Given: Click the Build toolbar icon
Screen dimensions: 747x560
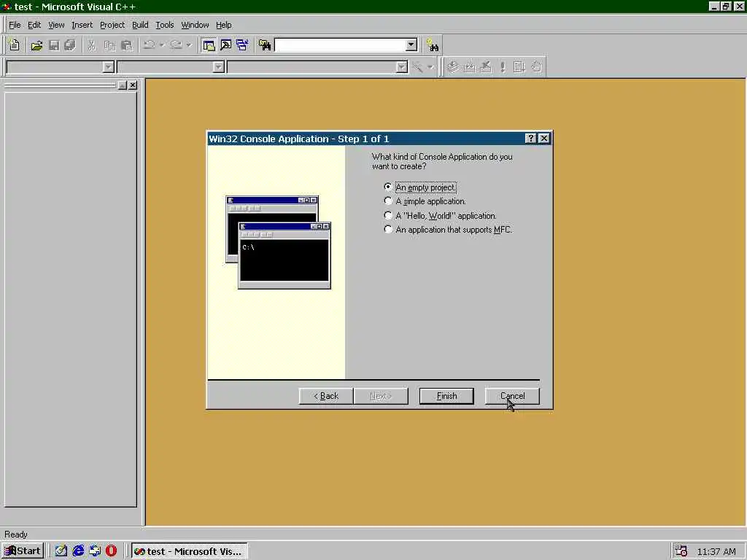Looking at the screenshot, I should tap(470, 67).
